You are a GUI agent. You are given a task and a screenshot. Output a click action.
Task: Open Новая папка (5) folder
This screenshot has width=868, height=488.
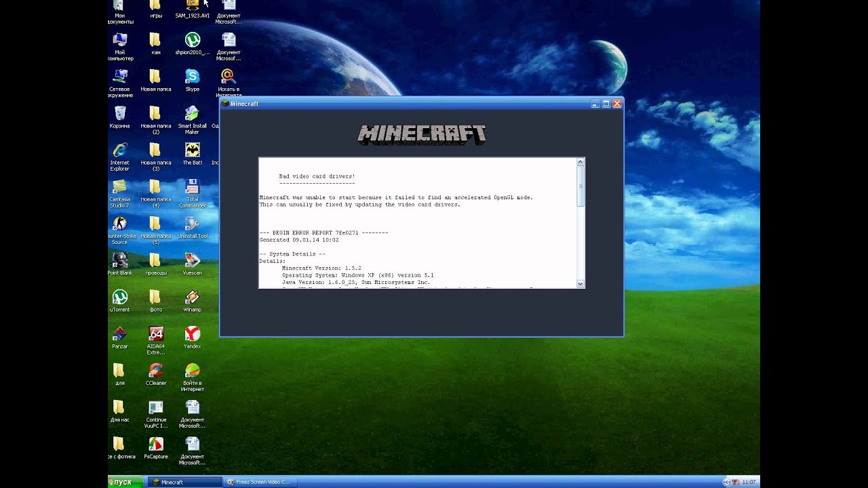(155, 230)
